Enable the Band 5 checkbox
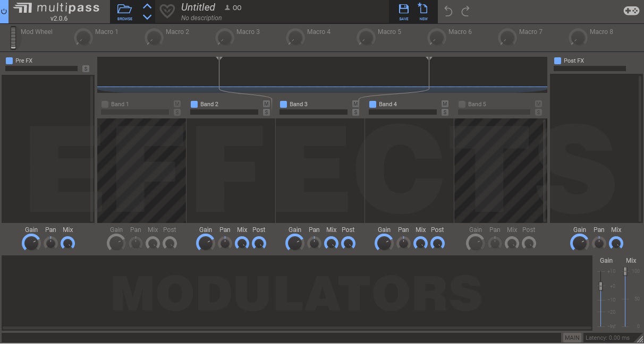644x344 pixels. pyautogui.click(x=462, y=104)
